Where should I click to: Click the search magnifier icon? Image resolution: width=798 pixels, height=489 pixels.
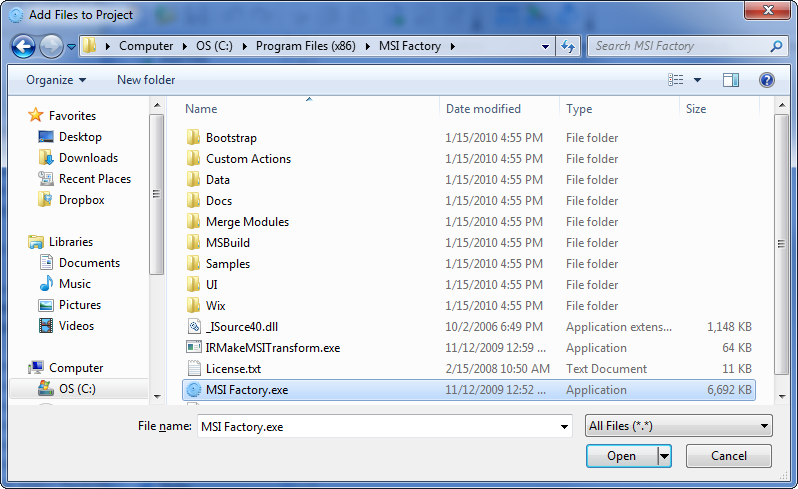[x=776, y=46]
